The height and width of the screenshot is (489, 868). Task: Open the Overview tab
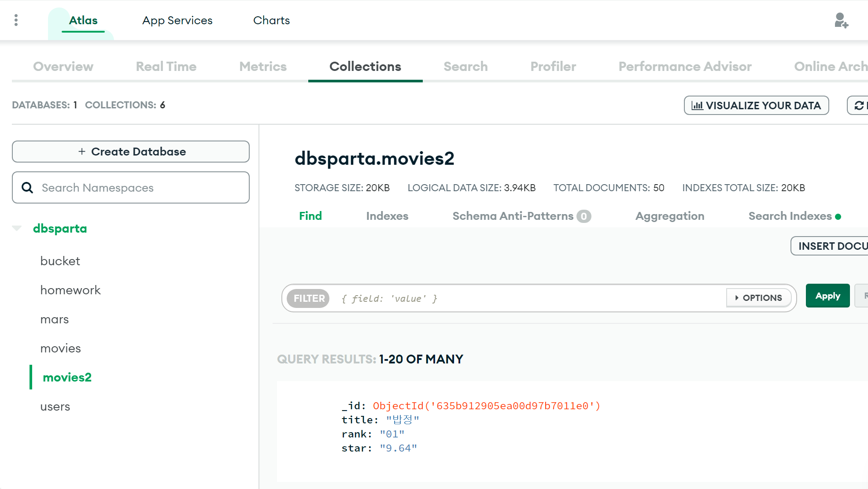click(63, 67)
